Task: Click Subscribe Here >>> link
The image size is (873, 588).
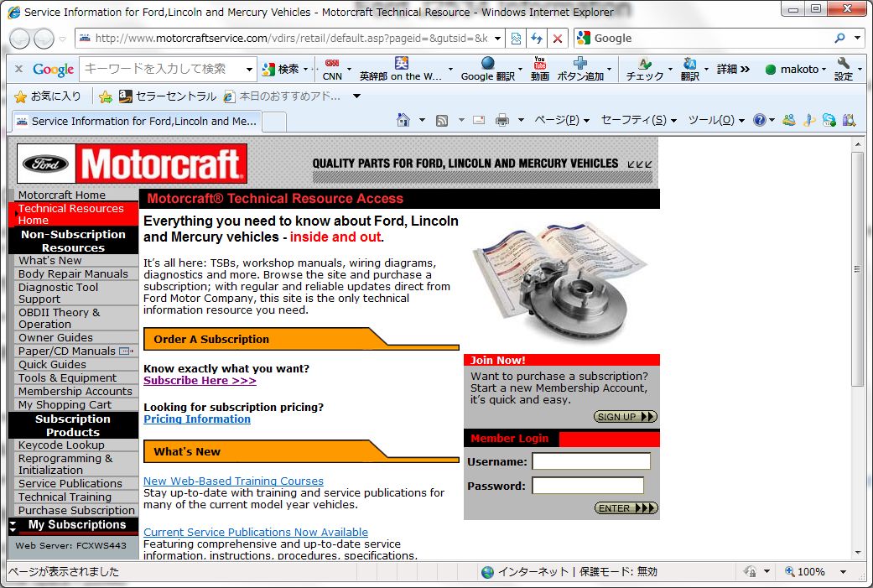Action: [x=200, y=380]
